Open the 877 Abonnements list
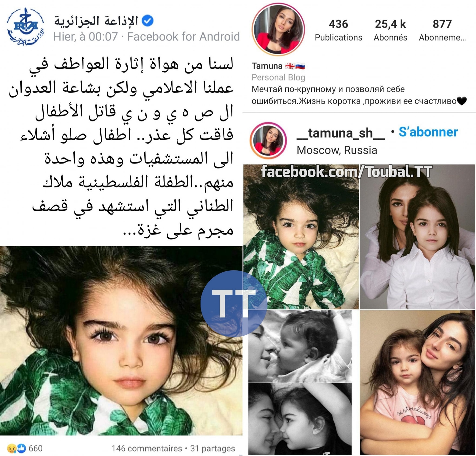Viewport: 476px width, 456px height. pos(442,30)
